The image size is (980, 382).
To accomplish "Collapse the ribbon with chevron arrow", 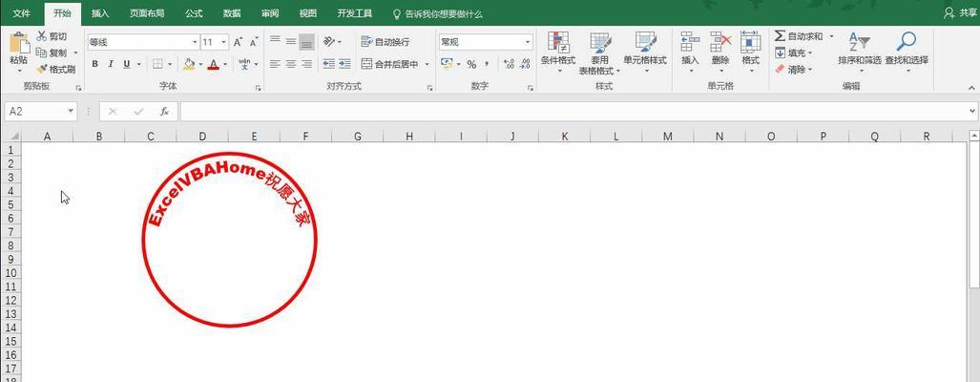I will coord(971,87).
